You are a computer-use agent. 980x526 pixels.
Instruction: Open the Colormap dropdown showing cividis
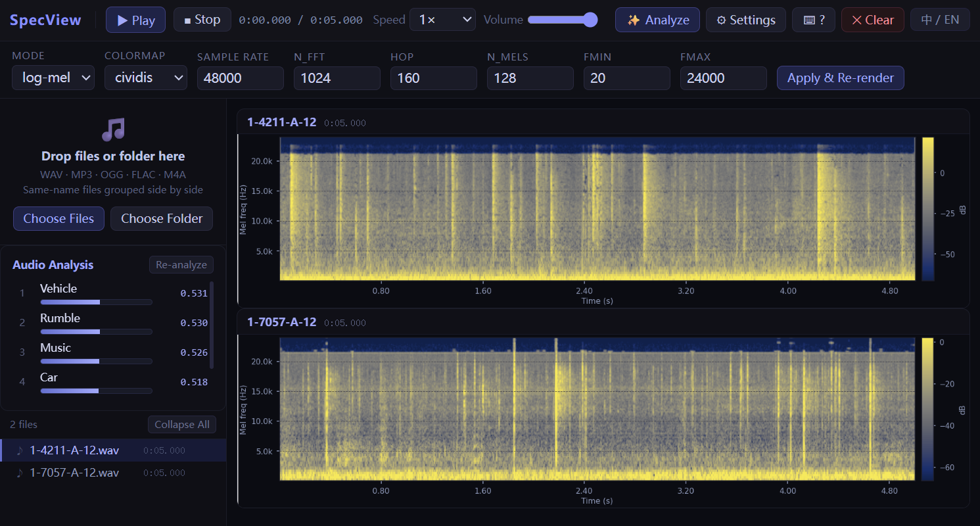(x=146, y=78)
